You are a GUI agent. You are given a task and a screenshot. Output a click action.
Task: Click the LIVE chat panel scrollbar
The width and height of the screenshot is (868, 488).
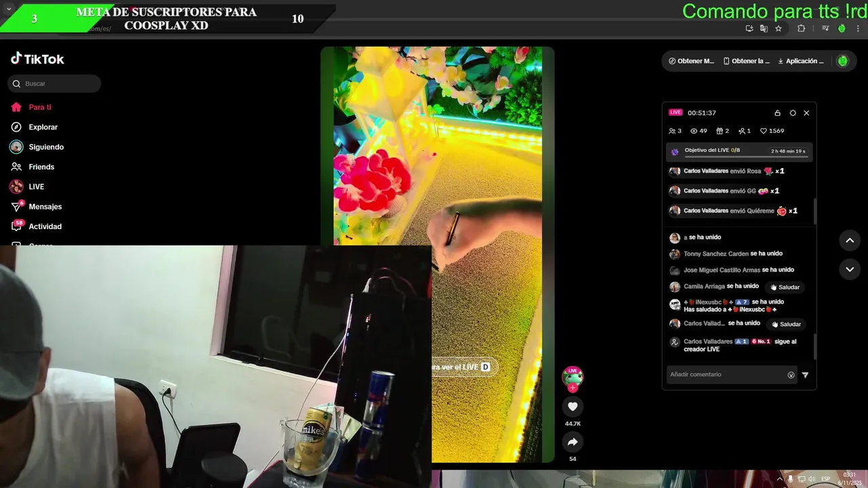click(x=814, y=346)
